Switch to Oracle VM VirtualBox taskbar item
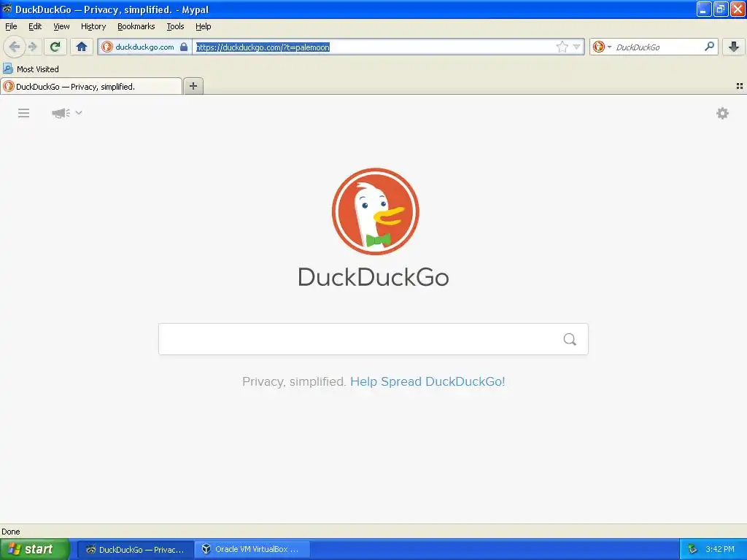The width and height of the screenshot is (747, 560). (252, 549)
